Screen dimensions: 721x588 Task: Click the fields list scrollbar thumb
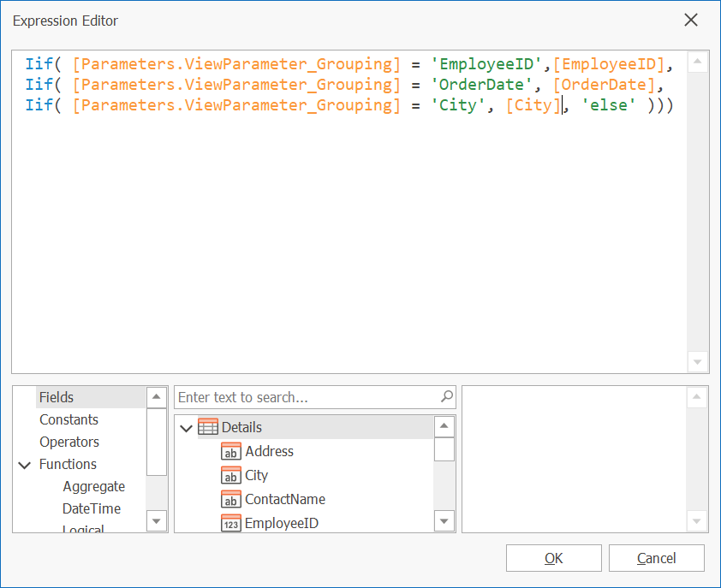[x=444, y=449]
